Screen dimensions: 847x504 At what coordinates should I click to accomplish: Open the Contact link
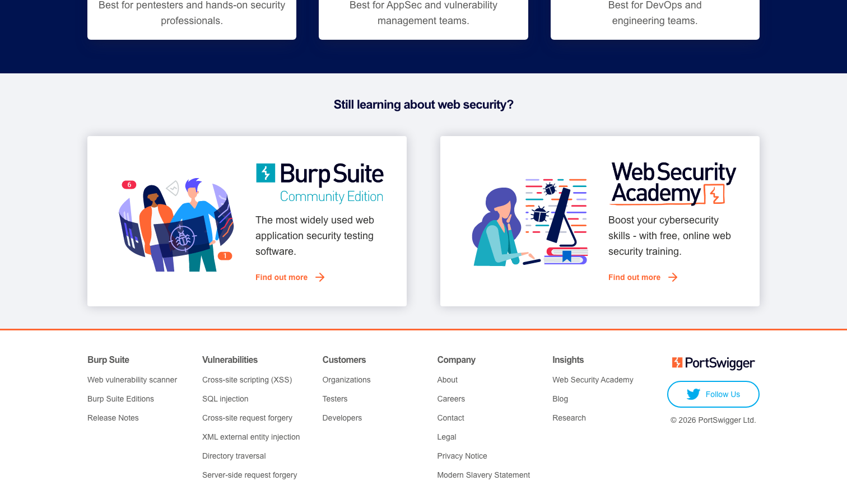click(451, 418)
